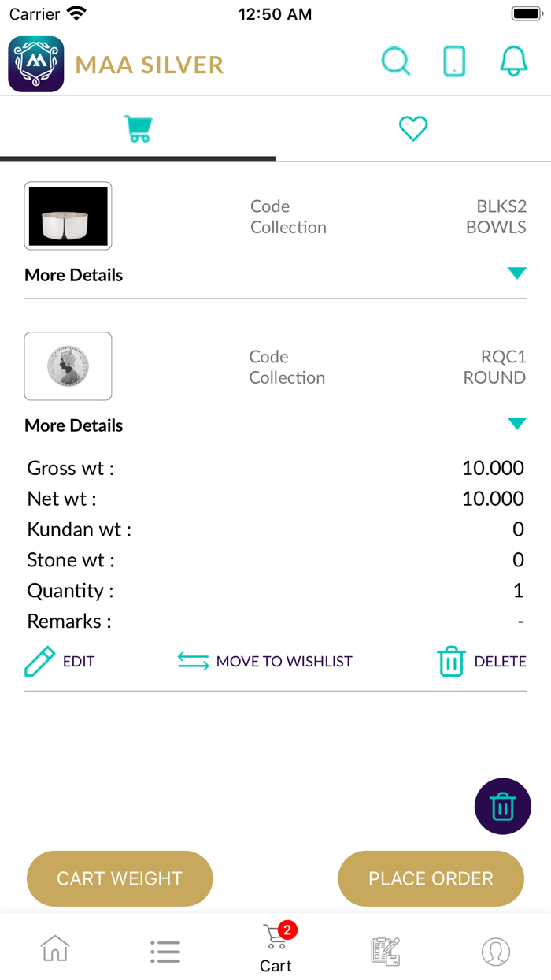Collapse More Details arrow for RQC1 coin

coord(516,424)
